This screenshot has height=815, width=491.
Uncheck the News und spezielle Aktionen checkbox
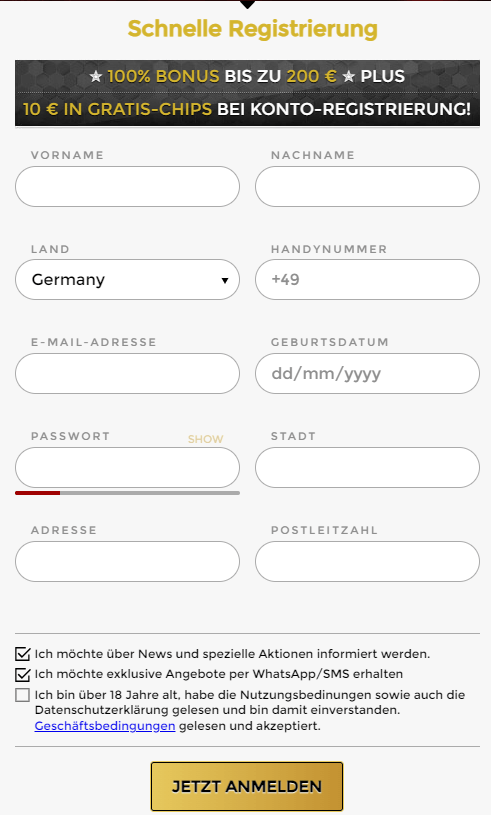point(22,654)
